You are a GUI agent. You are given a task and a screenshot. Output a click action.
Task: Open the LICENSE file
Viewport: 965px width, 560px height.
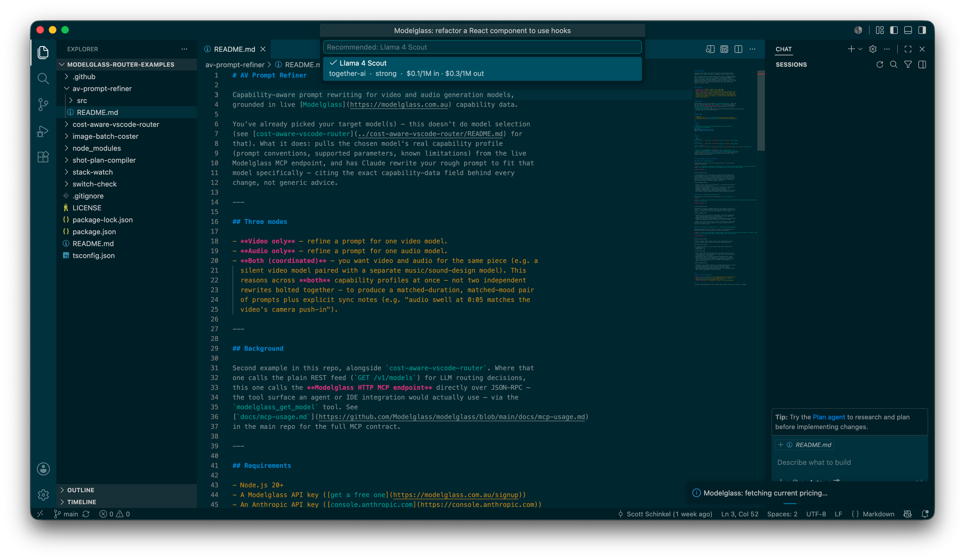click(x=126, y=208)
